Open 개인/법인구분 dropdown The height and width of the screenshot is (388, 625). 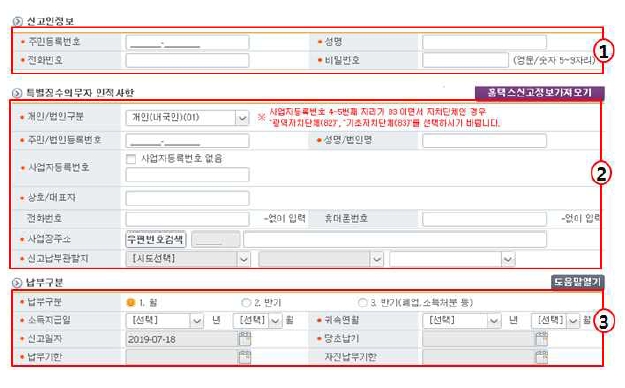click(x=187, y=118)
